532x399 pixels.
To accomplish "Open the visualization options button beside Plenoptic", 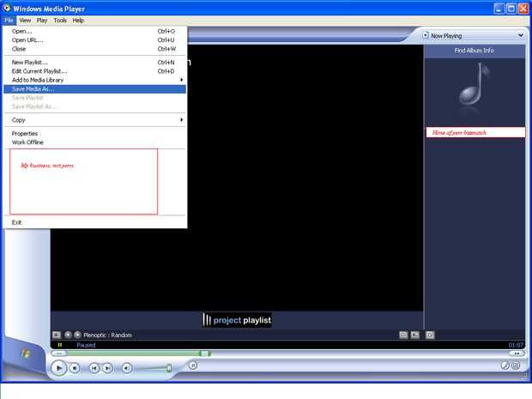I will pos(57,335).
